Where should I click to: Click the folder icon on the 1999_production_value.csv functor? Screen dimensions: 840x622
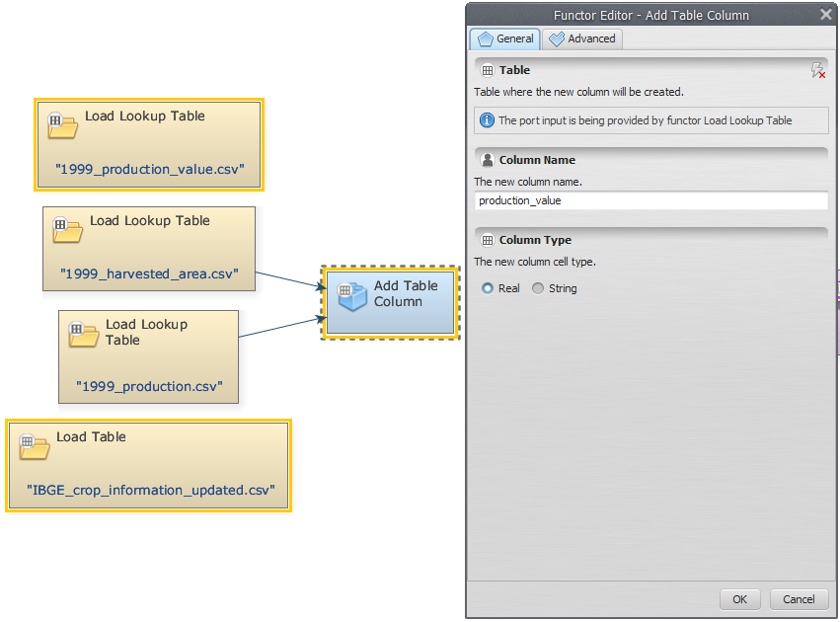point(62,125)
